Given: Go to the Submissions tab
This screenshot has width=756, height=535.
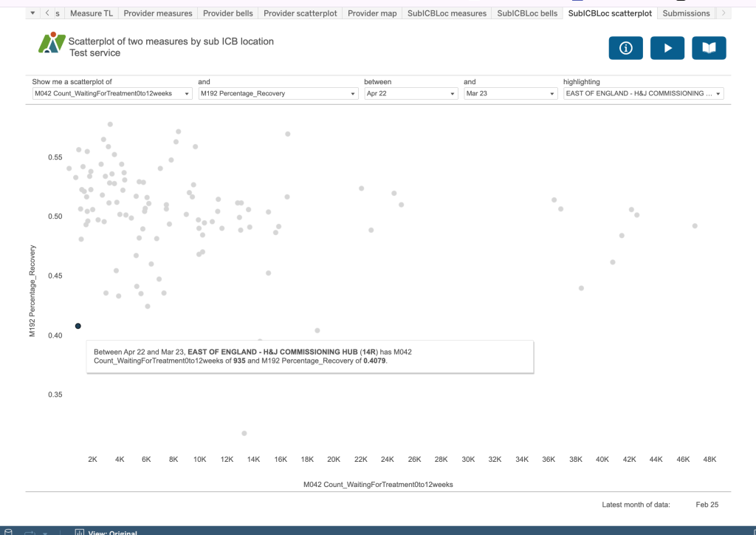Looking at the screenshot, I should (x=686, y=13).
